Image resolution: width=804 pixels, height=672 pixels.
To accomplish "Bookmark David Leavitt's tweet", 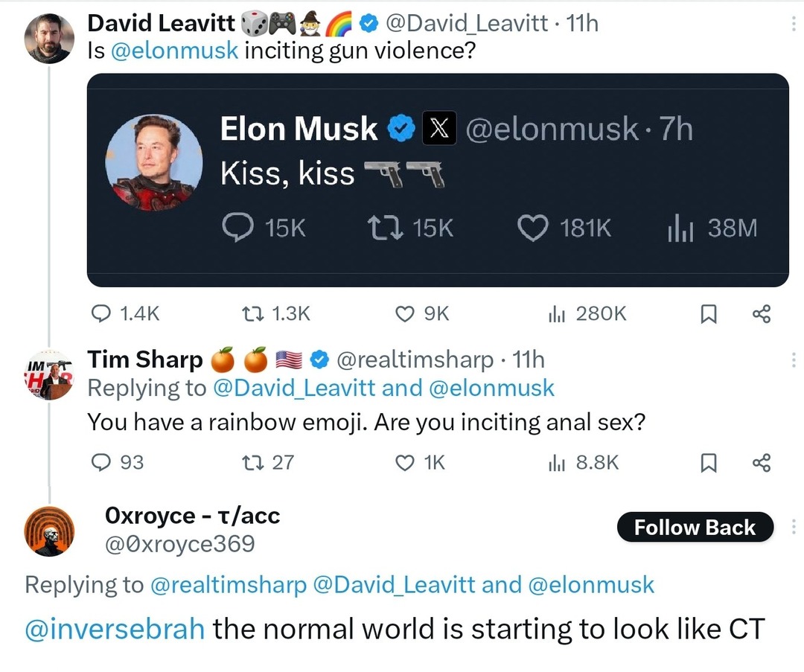I will [708, 314].
